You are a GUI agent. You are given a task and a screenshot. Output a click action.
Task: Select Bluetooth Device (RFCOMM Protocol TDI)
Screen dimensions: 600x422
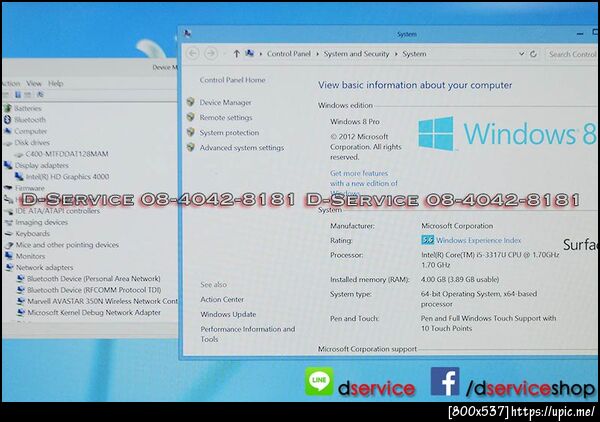tap(94, 290)
